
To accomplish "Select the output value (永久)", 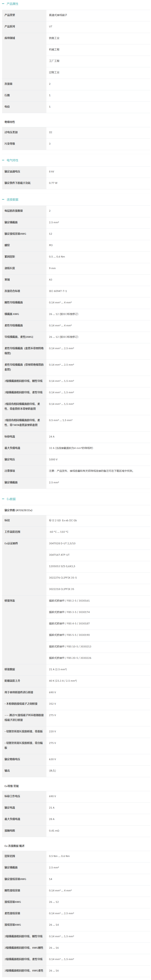I will pyautogui.click(x=52, y=771).
